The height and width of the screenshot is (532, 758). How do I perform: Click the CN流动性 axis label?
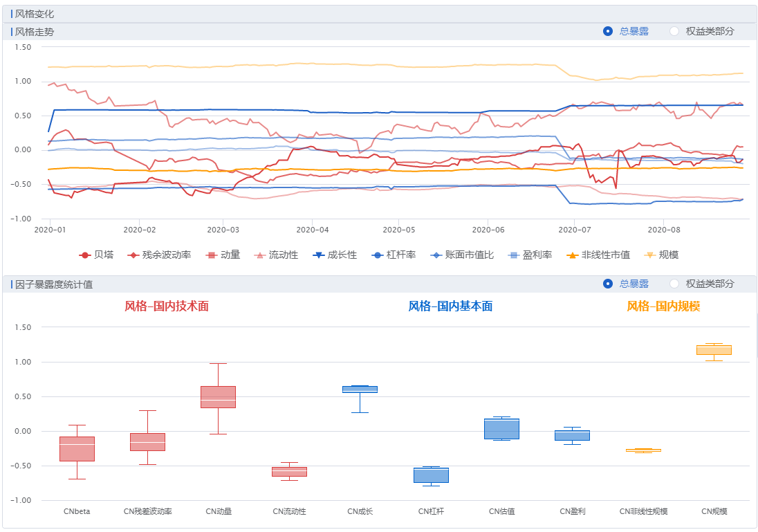point(289,511)
